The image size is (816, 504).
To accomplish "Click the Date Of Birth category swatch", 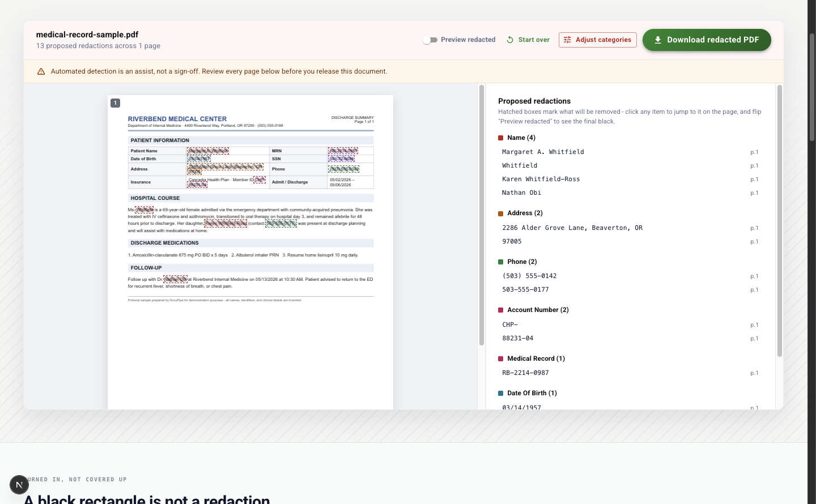I will pyautogui.click(x=501, y=393).
